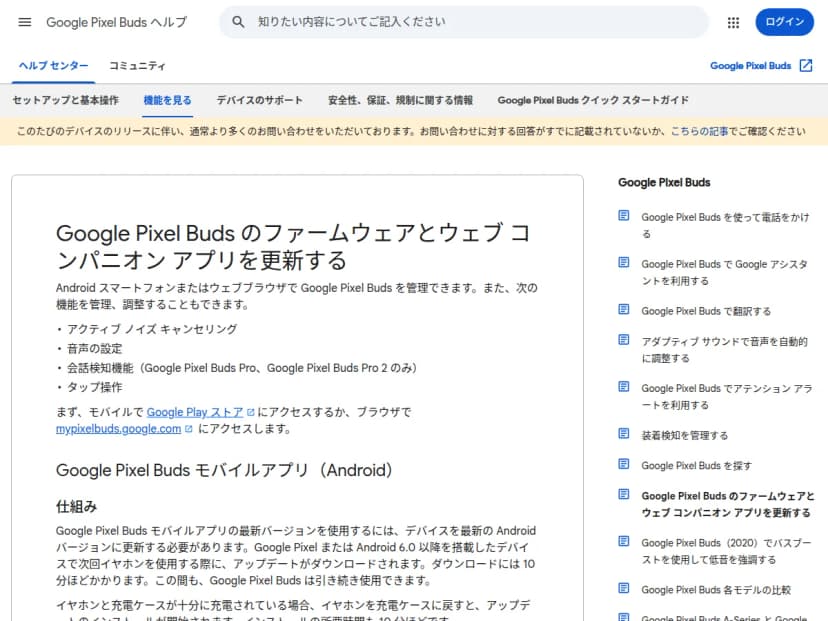Open current article ファームウェアとウェブ コンパニオン in sidebar
The image size is (828, 621).
[728, 504]
